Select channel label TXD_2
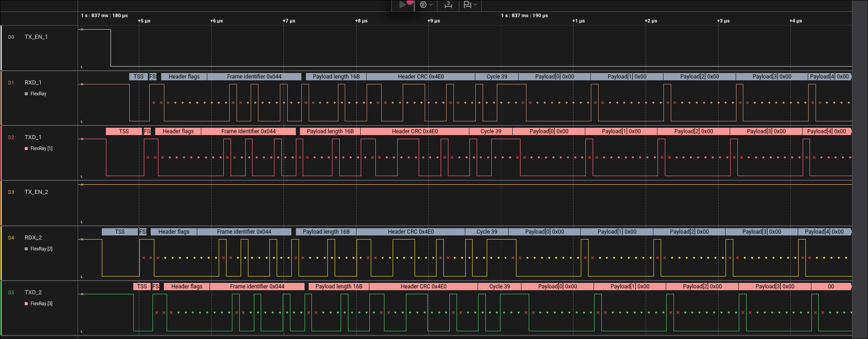868x339 pixels. [33, 292]
